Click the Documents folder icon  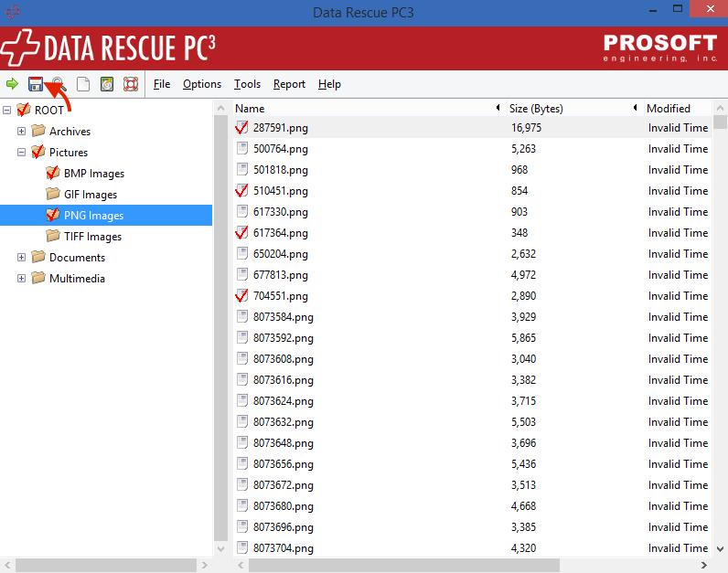pyautogui.click(x=38, y=257)
